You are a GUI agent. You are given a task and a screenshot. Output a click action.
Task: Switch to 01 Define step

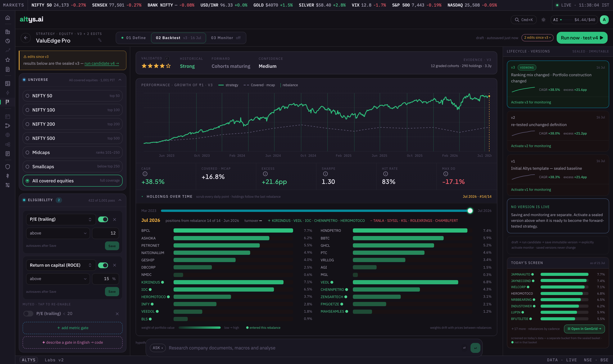(x=134, y=38)
